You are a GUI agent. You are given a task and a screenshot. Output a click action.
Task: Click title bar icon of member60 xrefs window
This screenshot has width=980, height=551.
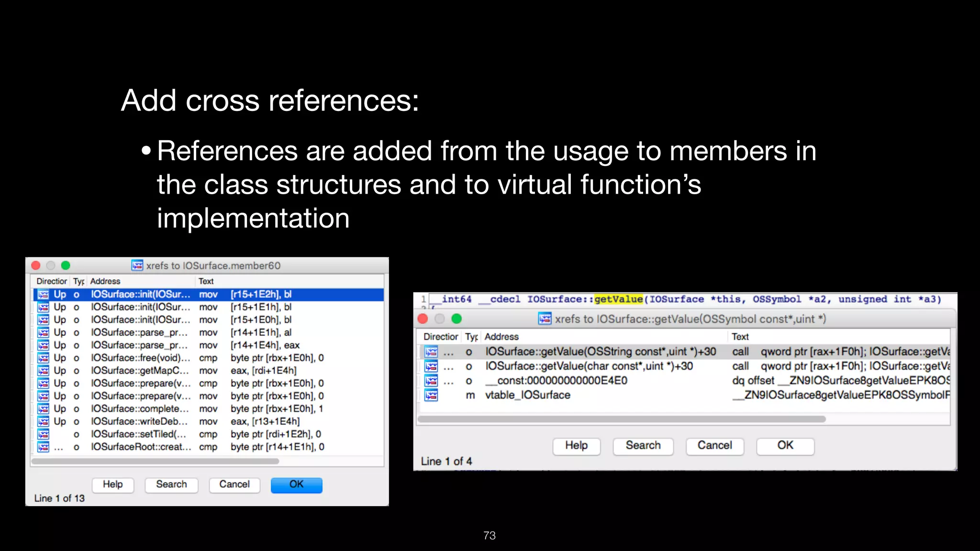coord(137,265)
